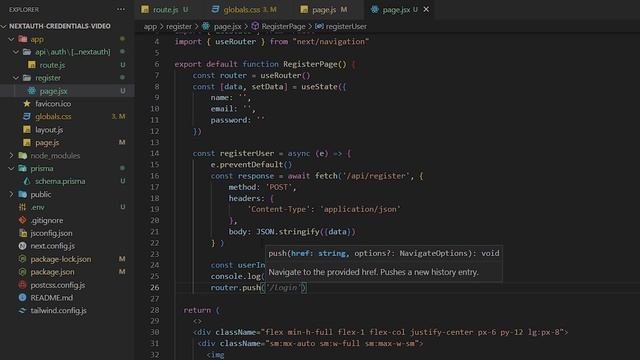The width and height of the screenshot is (640, 360).
Task: Select page.jsx under register folder
Action: [53, 91]
